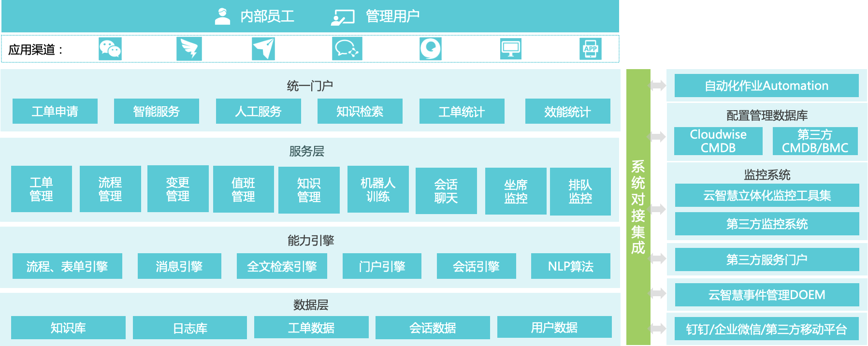Click the mobile APP channel icon
The width and height of the screenshot is (868, 346).
[x=590, y=49]
